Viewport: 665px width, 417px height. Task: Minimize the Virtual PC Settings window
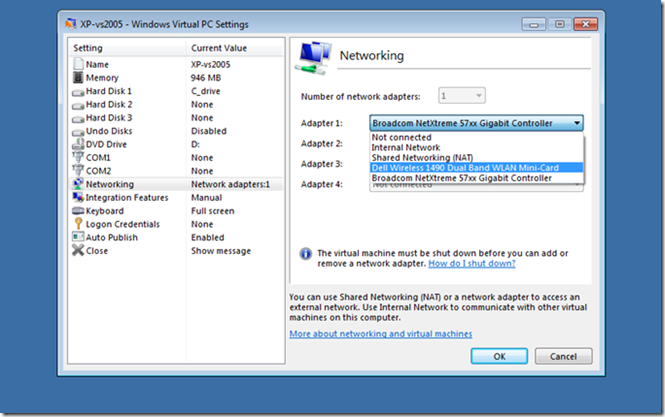coord(534,24)
